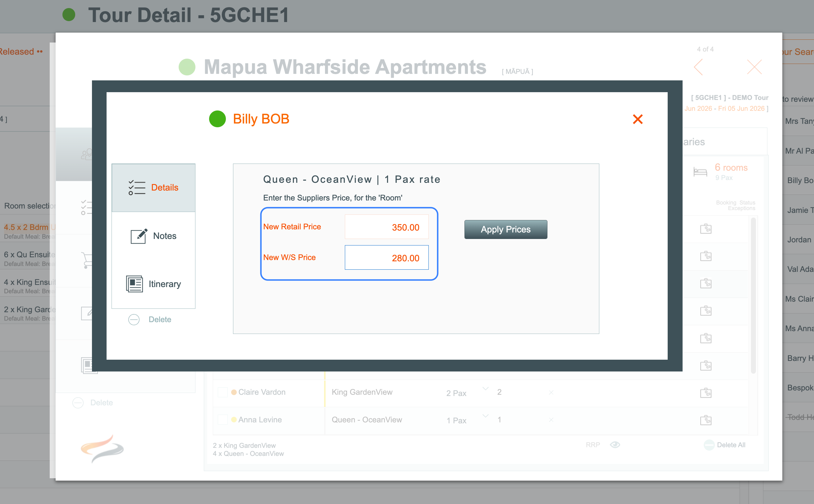
Task: Click the Delete minus circle icon
Action: click(x=134, y=319)
